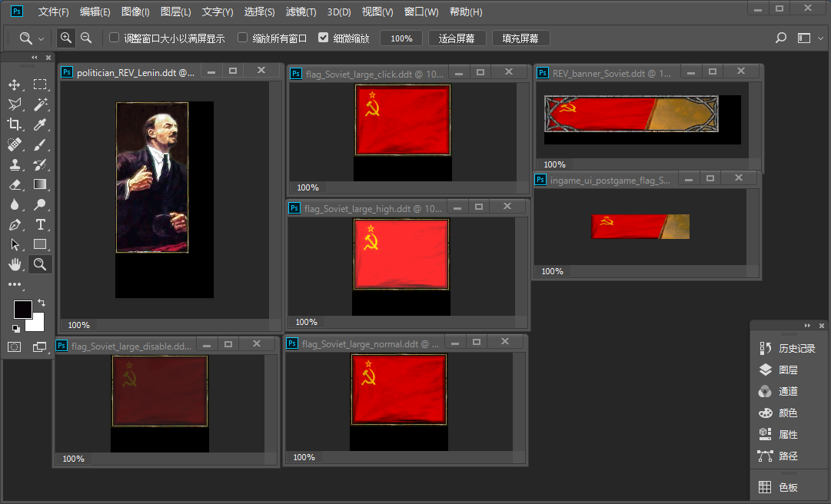Select the Hand tool
This screenshot has width=831, height=504.
coord(15,264)
